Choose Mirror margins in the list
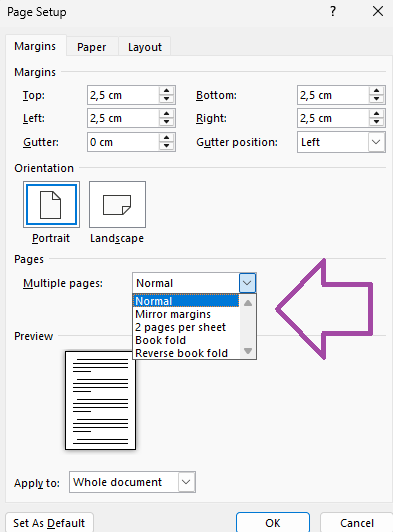 tap(186, 314)
